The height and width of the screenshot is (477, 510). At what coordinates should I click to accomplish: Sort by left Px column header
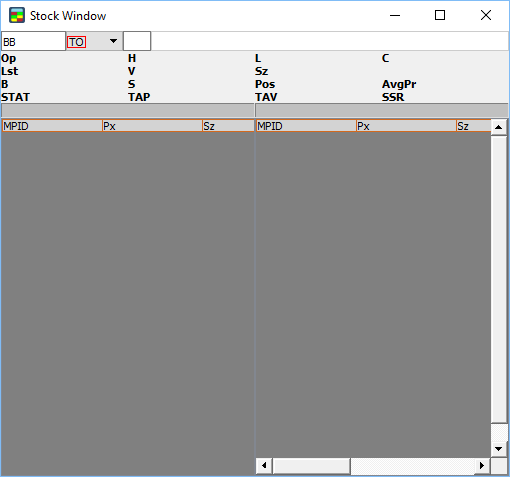click(152, 126)
